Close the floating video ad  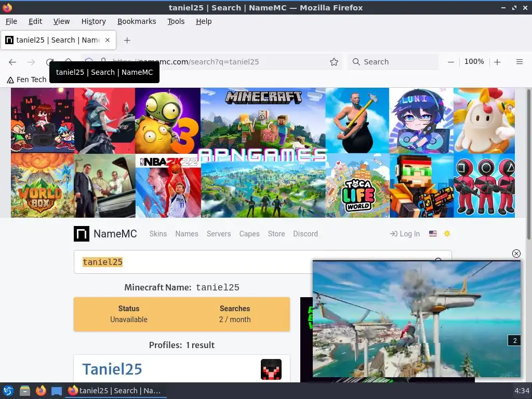516,254
